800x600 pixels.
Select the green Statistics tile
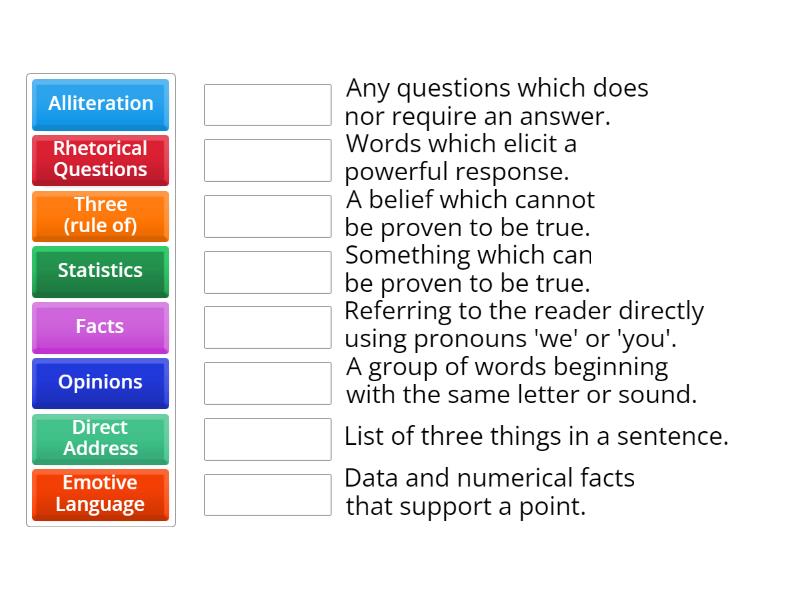tap(100, 270)
